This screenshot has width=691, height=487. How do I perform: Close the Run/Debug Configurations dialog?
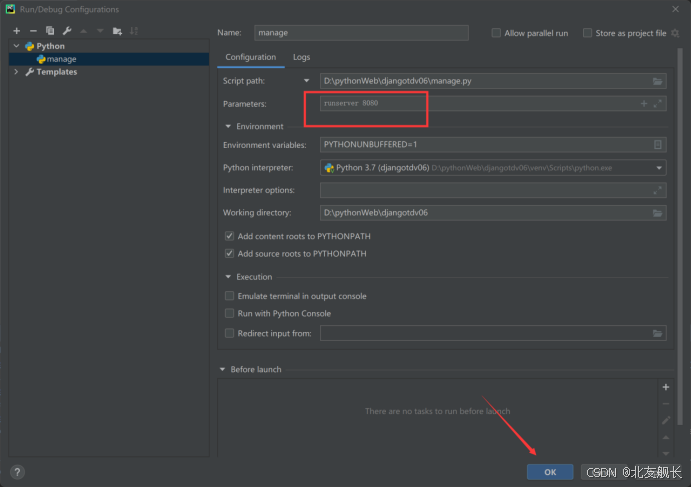click(676, 9)
